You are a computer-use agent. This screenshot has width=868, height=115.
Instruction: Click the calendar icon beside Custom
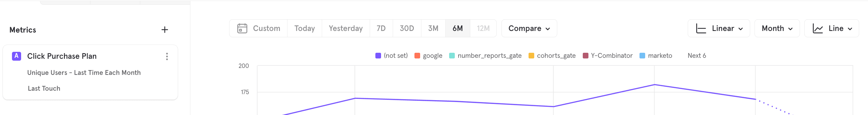tap(242, 28)
